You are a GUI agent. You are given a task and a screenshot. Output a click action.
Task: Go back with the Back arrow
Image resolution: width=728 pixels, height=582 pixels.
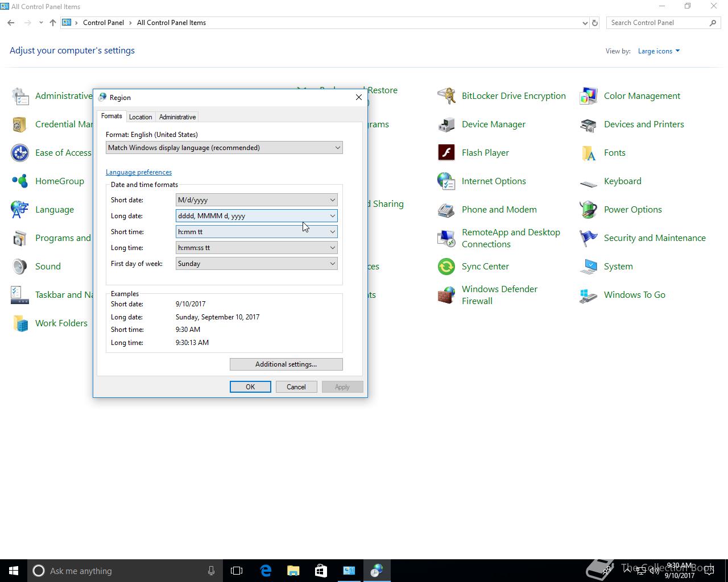(11, 23)
